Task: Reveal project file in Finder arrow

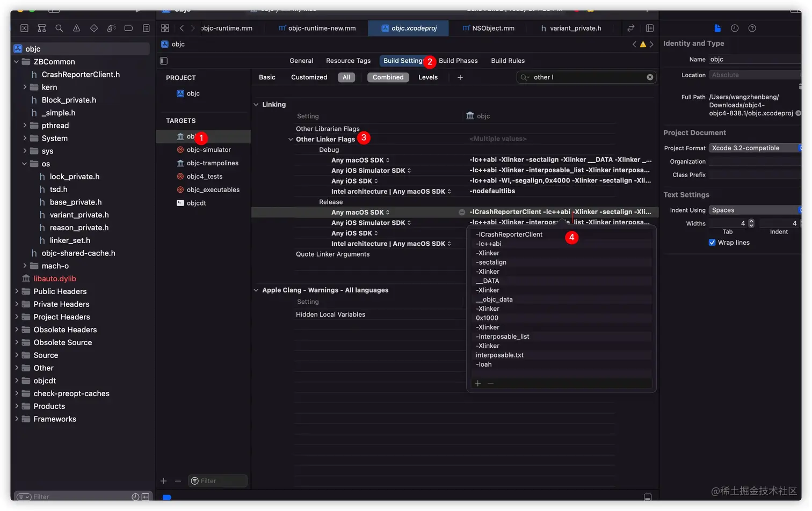Action: click(x=798, y=113)
